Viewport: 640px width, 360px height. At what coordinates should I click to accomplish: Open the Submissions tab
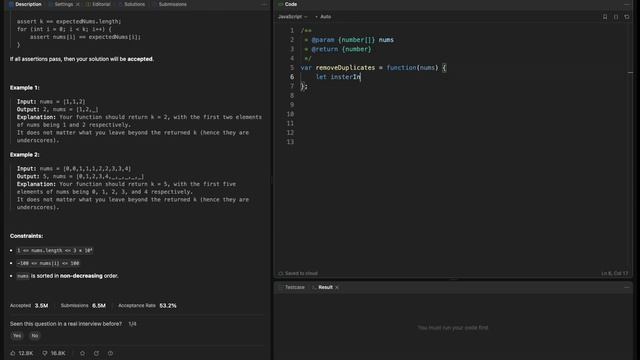pos(170,4)
